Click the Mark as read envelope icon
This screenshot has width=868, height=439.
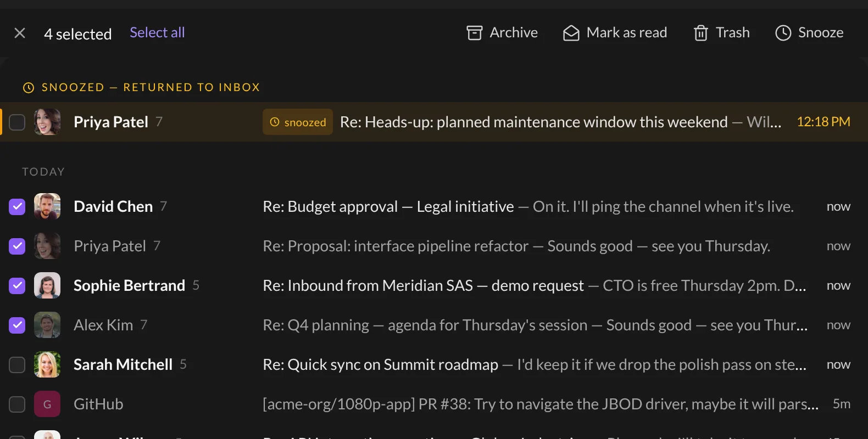coord(571,33)
